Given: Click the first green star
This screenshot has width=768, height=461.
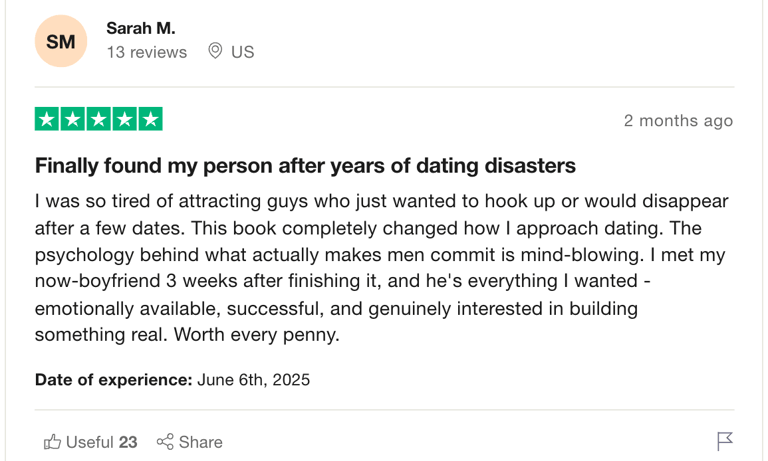Looking at the screenshot, I should point(47,119).
